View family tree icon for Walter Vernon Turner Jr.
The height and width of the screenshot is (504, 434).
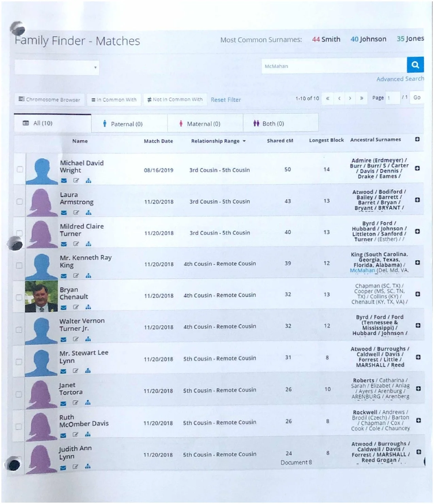(x=88, y=339)
